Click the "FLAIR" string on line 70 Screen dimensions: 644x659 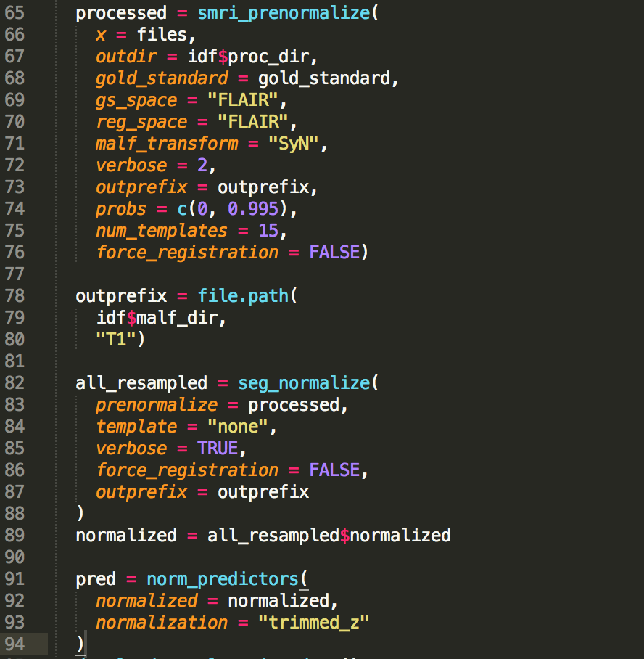click(x=253, y=122)
